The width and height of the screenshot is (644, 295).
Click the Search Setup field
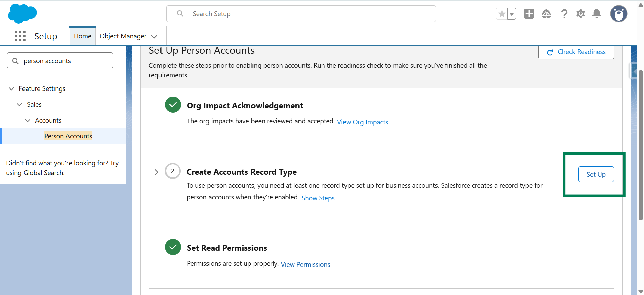point(301,14)
